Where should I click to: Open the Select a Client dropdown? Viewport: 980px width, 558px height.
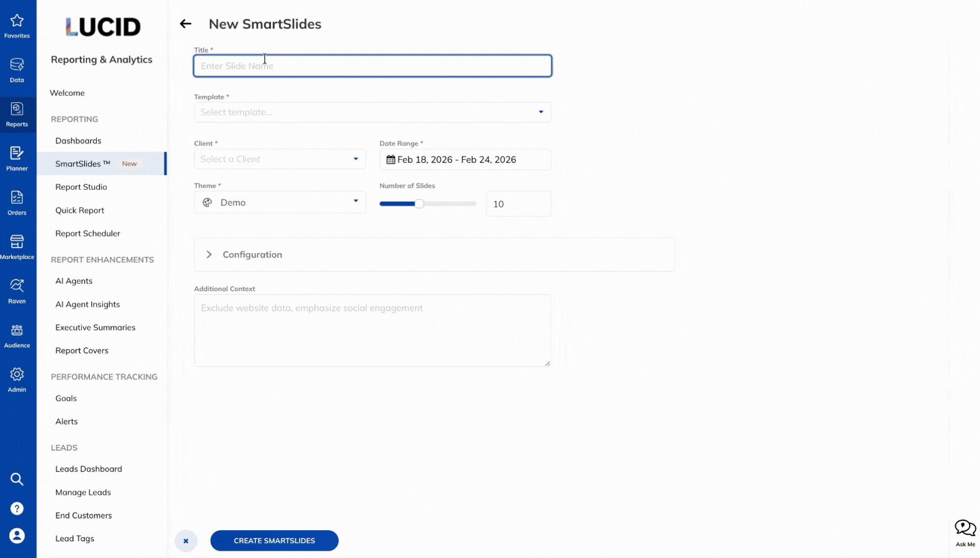279,159
